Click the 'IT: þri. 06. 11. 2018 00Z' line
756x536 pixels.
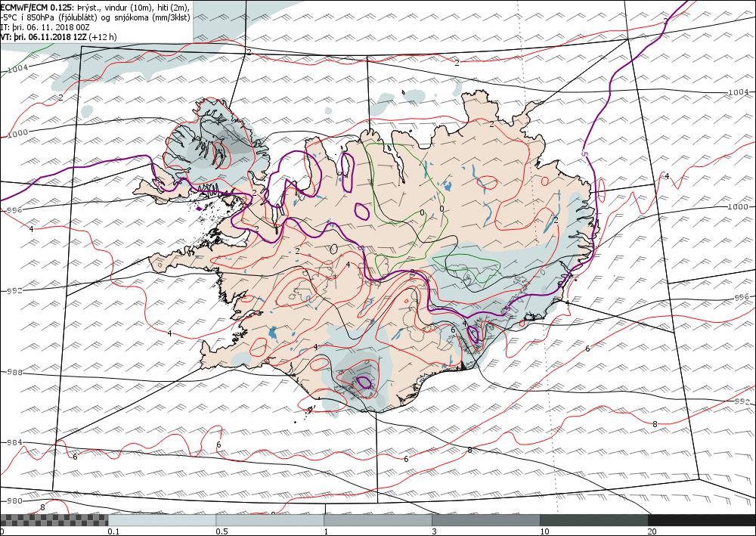[46, 27]
